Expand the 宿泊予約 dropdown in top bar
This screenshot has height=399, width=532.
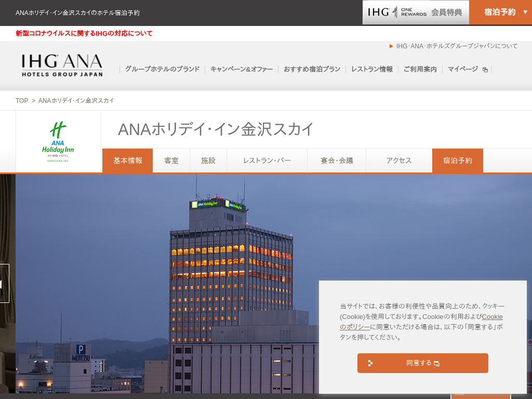coord(500,12)
